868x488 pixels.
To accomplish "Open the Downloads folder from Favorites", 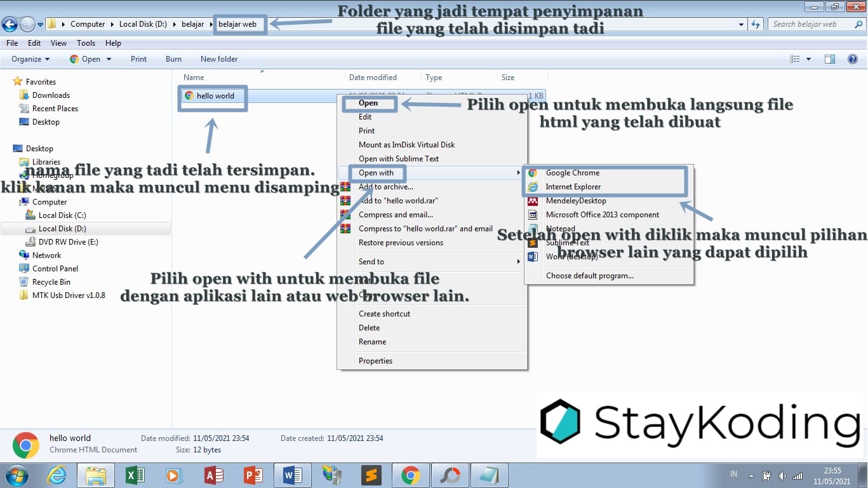I will pyautogui.click(x=50, y=95).
